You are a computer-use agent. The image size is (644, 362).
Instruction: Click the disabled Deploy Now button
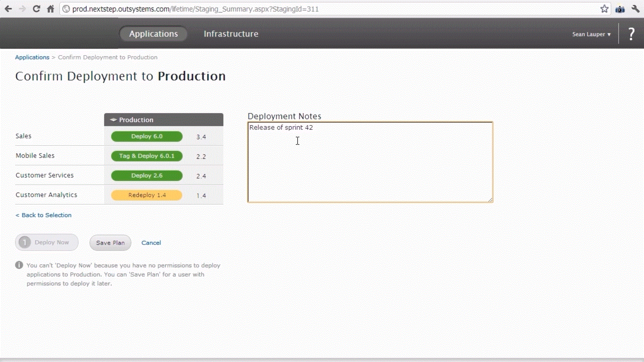47,243
